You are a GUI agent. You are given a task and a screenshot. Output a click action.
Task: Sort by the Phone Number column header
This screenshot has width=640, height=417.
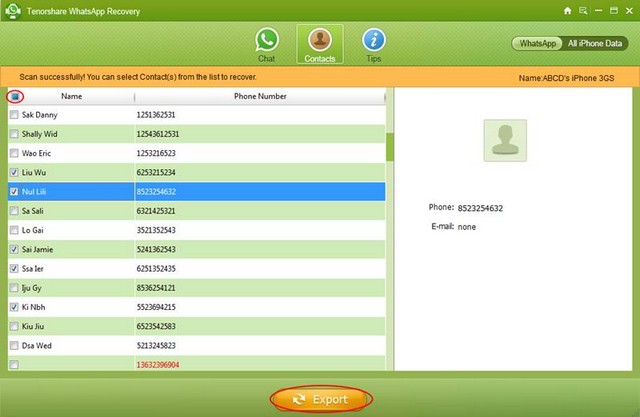point(260,96)
